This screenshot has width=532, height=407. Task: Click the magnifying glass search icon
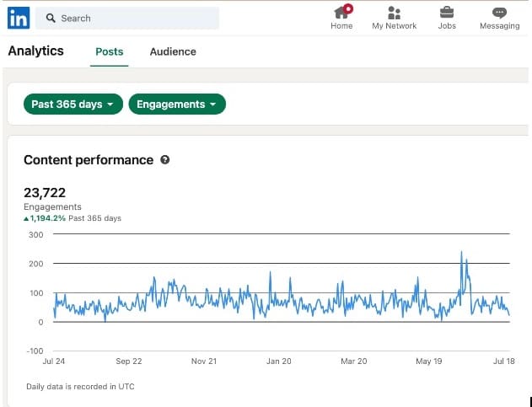pos(51,18)
